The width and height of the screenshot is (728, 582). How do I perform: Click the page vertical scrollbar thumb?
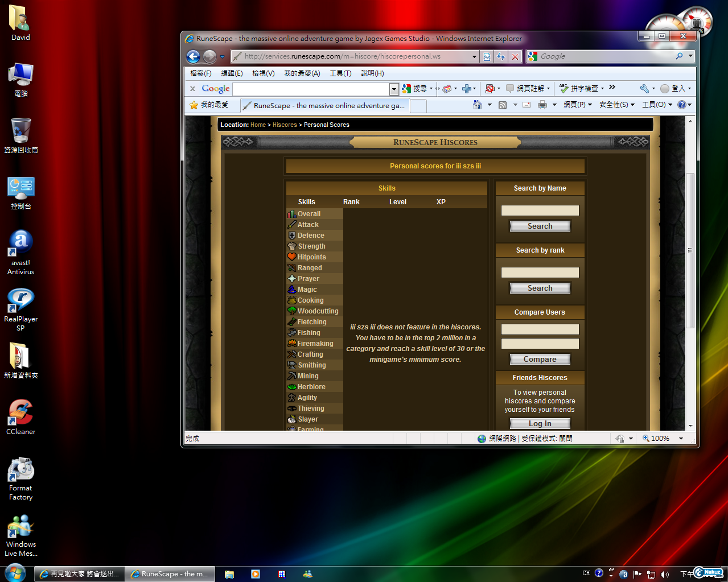(x=690, y=250)
